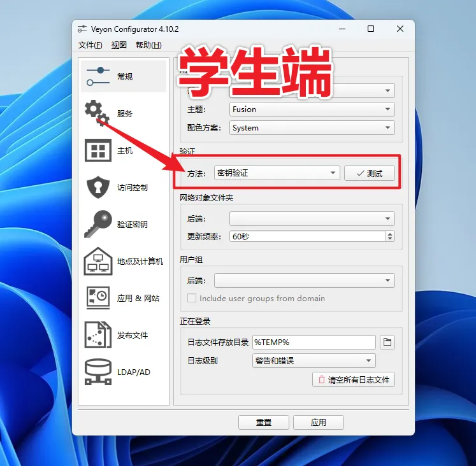Select the 应用 & 网站 label in sidebar

coord(138,299)
